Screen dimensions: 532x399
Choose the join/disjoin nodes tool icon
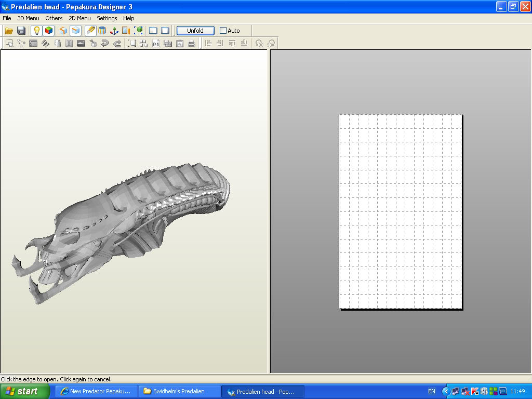21,44
